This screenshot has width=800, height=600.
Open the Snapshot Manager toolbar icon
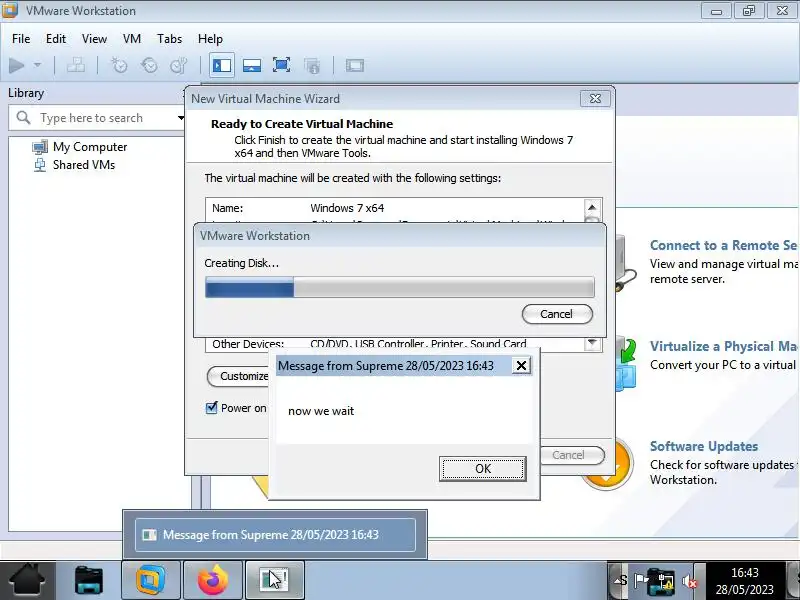(x=179, y=65)
